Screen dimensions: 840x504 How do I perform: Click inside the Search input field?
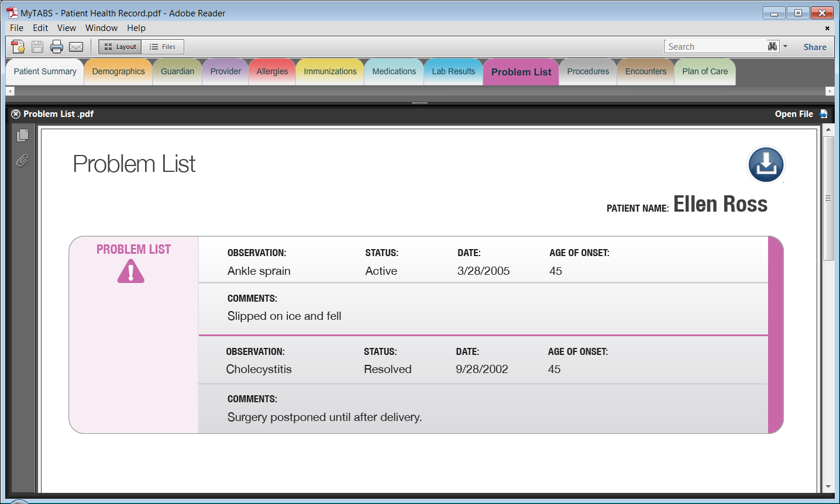(715, 46)
